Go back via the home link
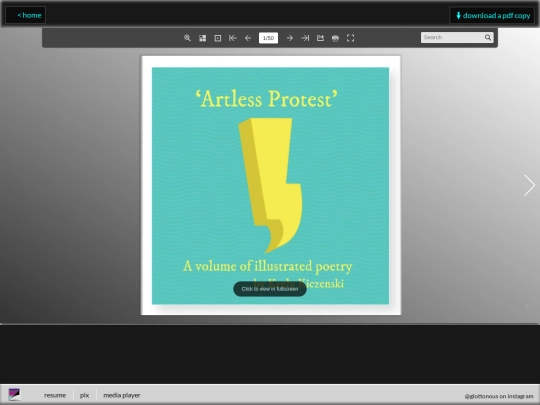The width and height of the screenshot is (540, 405). [26, 15]
